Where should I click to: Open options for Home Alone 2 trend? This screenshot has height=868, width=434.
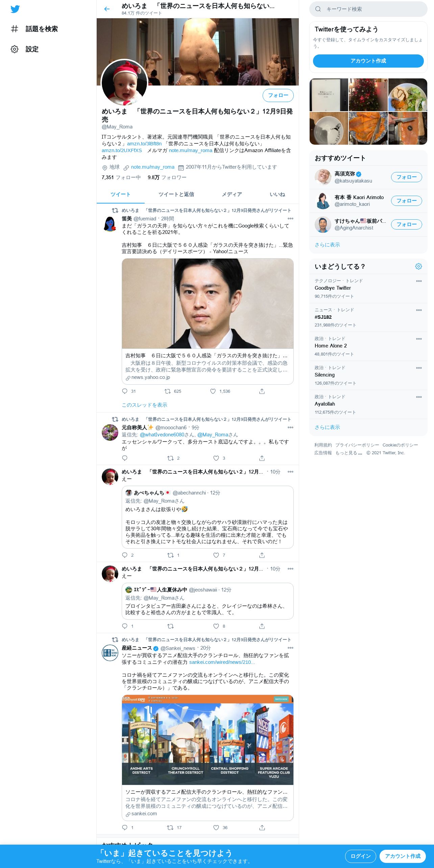[419, 339]
